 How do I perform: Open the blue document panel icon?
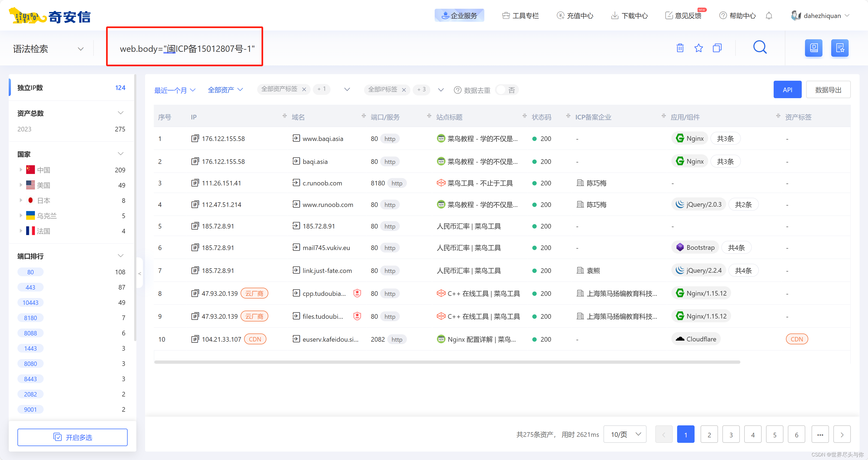813,48
